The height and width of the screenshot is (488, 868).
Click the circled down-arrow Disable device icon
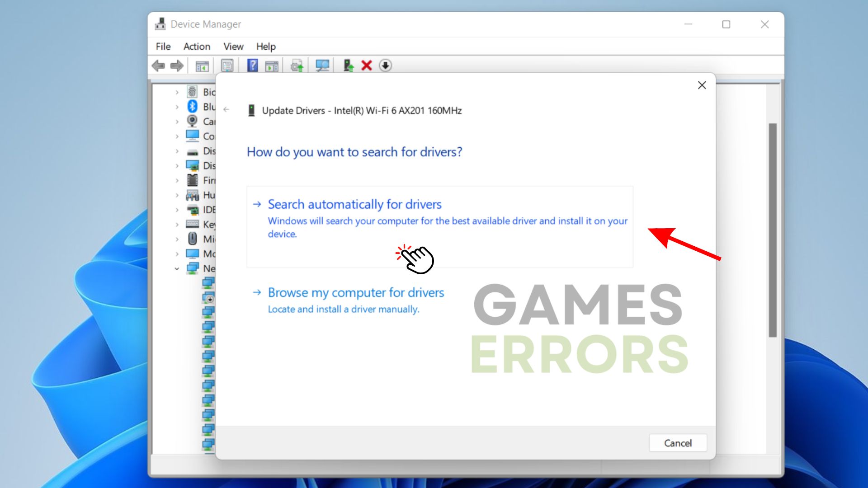tap(385, 66)
